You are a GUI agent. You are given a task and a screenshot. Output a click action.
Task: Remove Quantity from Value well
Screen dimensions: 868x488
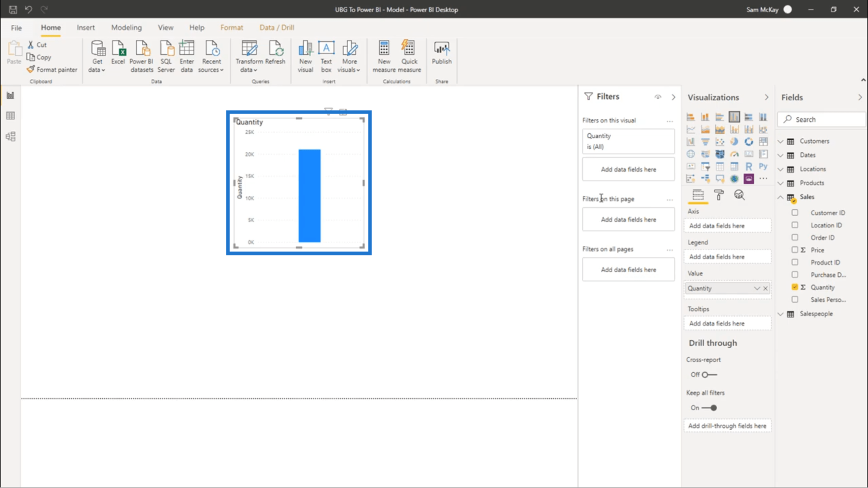[766, 288]
